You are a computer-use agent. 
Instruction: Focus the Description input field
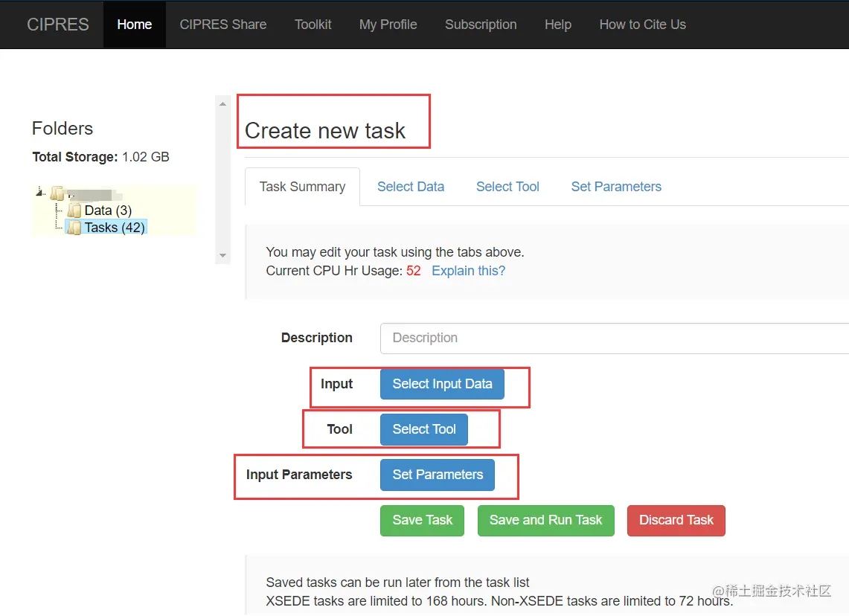pyautogui.click(x=615, y=339)
